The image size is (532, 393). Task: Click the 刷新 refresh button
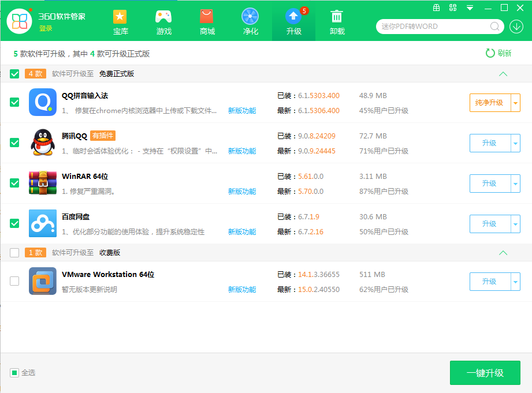point(498,53)
